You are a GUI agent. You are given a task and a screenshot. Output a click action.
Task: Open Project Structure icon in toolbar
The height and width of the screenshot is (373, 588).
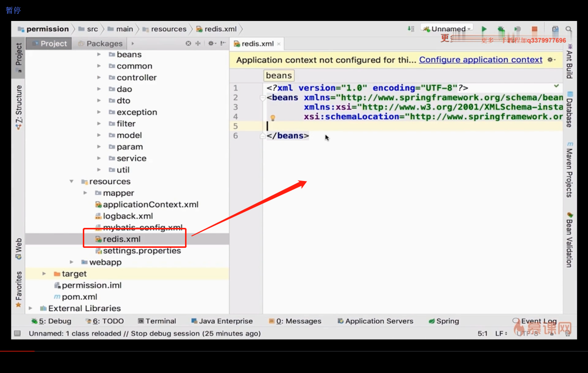(555, 29)
